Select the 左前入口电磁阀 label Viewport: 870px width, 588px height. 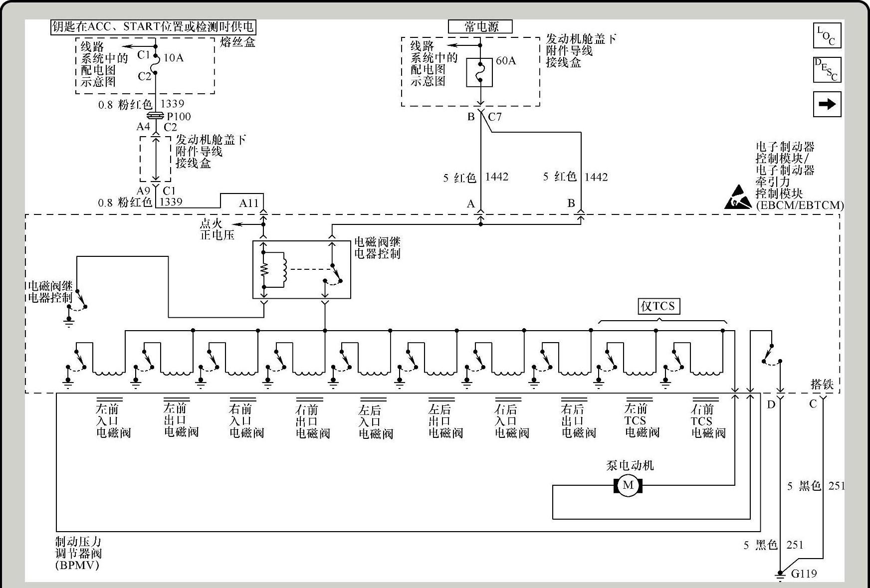tap(113, 420)
